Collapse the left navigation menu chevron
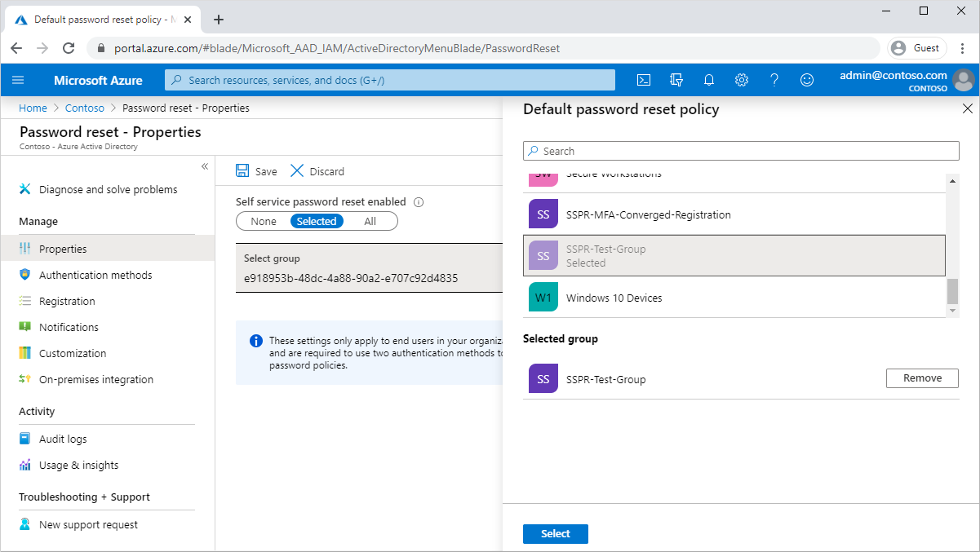This screenshot has width=980, height=552. (205, 166)
